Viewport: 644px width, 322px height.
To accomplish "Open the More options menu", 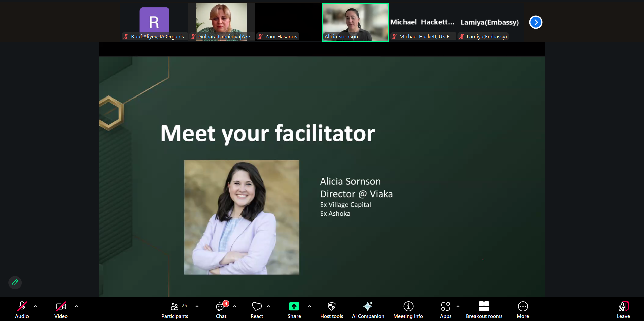I will (x=523, y=310).
